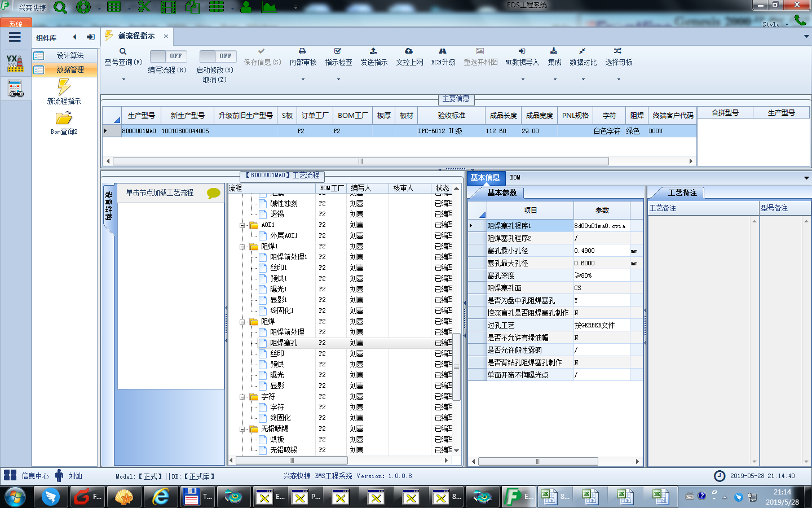Click the green film strip icon in title bar

click(168, 7)
